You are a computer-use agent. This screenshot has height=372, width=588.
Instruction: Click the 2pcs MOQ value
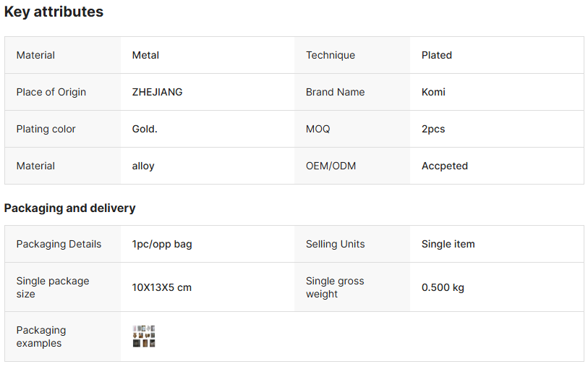tap(433, 129)
